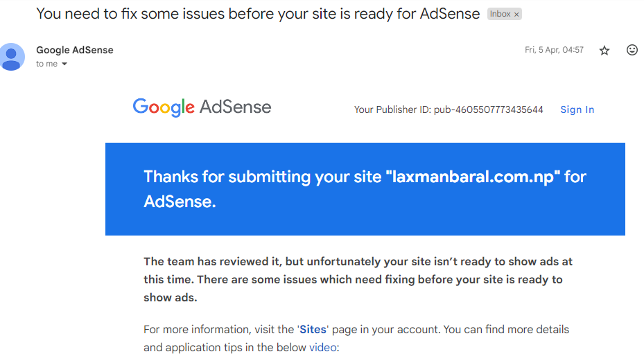Click the sender name Google AdSense
Screen dimensions: 644x354
[74, 50]
